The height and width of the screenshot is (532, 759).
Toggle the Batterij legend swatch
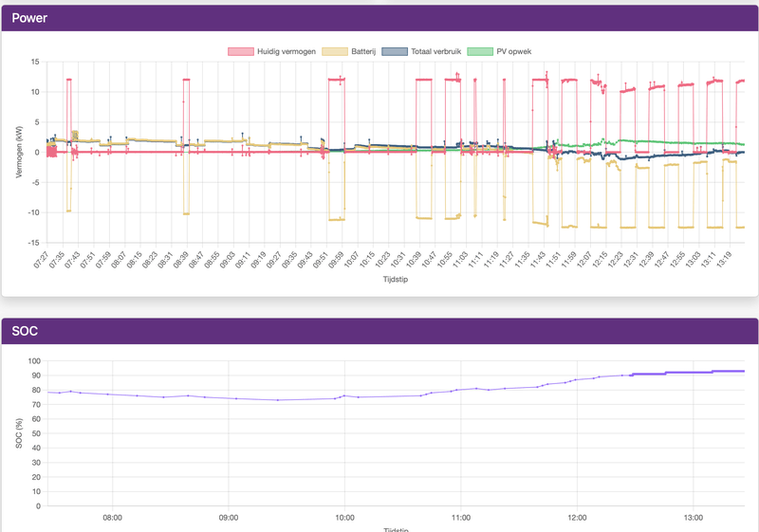click(335, 52)
